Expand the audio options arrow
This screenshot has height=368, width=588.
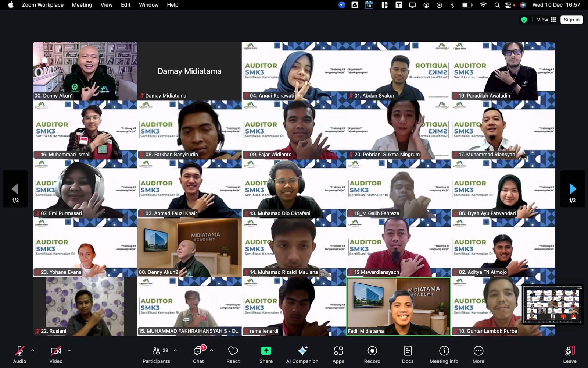(x=33, y=351)
